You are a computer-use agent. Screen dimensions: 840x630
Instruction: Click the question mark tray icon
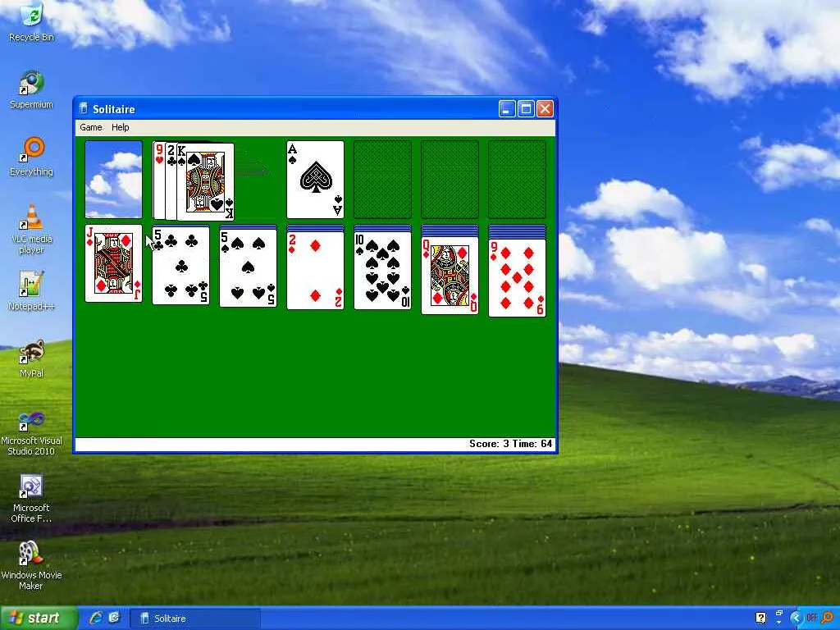click(x=760, y=619)
